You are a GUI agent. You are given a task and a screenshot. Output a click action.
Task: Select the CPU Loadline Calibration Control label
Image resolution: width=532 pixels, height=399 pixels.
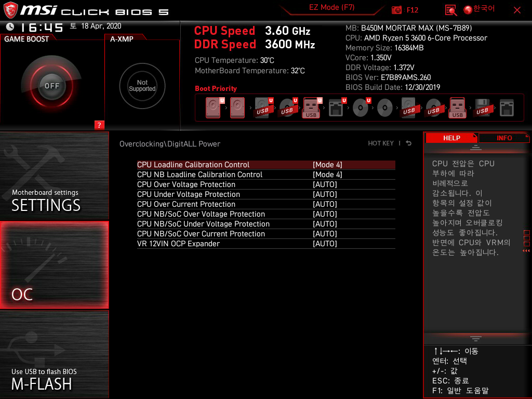tap(193, 165)
